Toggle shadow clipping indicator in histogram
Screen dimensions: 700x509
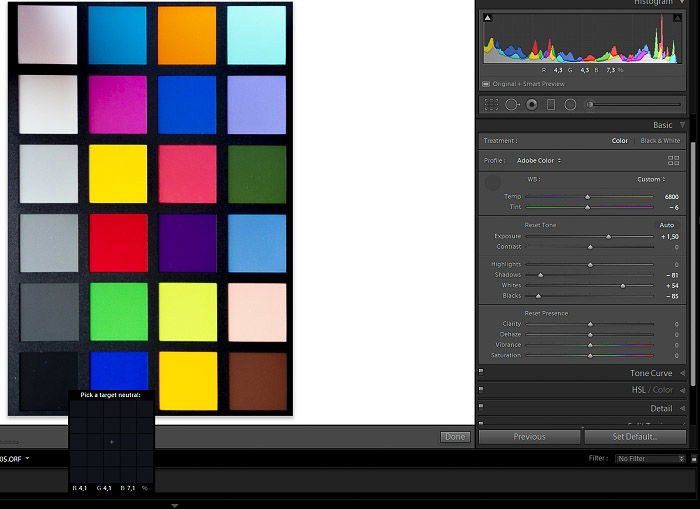[487, 18]
